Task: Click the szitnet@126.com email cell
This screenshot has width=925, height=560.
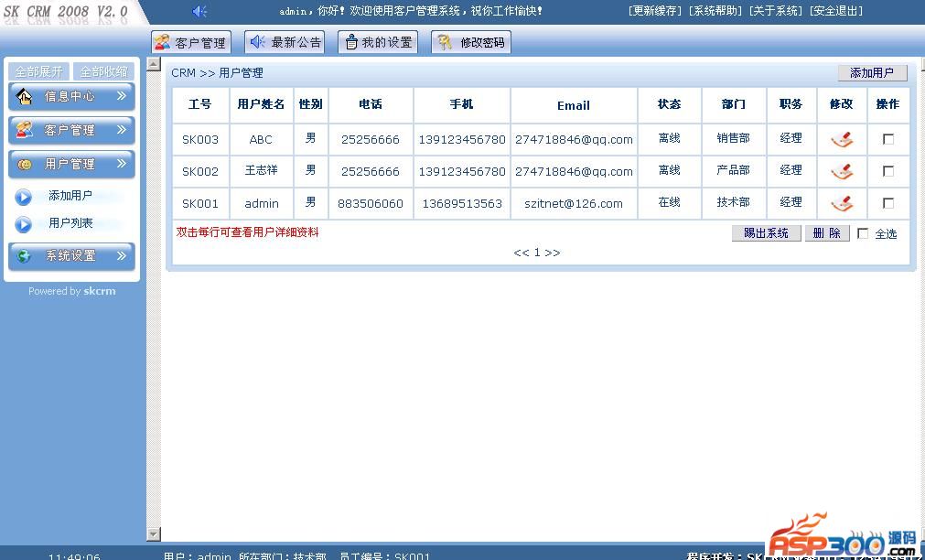Action: click(x=574, y=203)
